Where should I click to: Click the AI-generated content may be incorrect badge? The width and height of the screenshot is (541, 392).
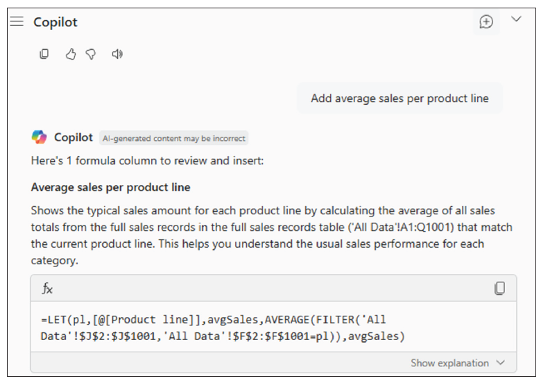(173, 138)
